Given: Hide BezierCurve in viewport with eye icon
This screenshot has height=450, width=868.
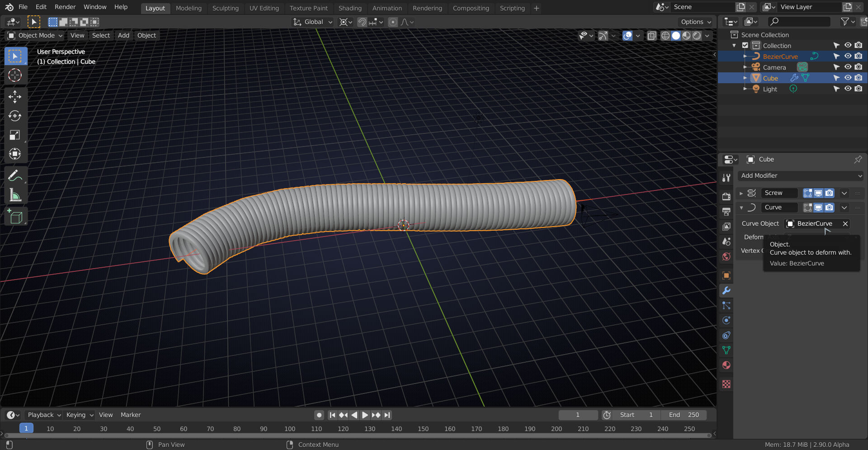Looking at the screenshot, I should 848,56.
